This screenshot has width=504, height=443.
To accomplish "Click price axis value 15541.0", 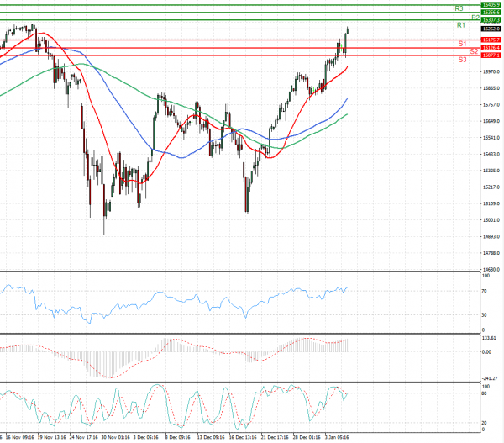I will [x=491, y=138].
